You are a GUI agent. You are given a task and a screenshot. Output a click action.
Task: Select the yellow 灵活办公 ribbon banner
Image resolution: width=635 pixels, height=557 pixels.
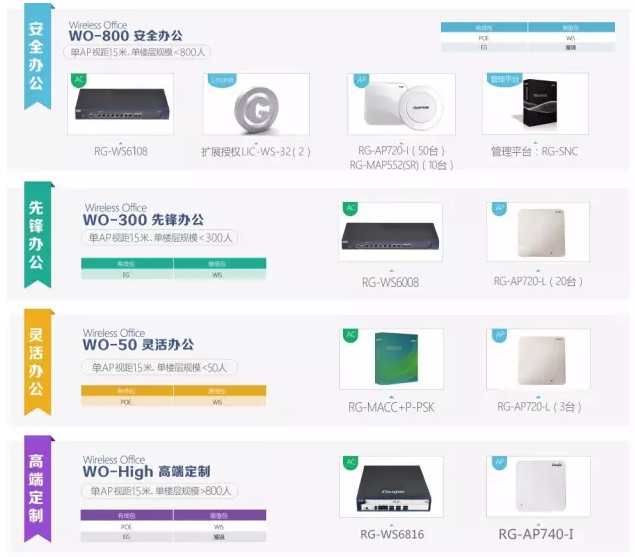38,362
